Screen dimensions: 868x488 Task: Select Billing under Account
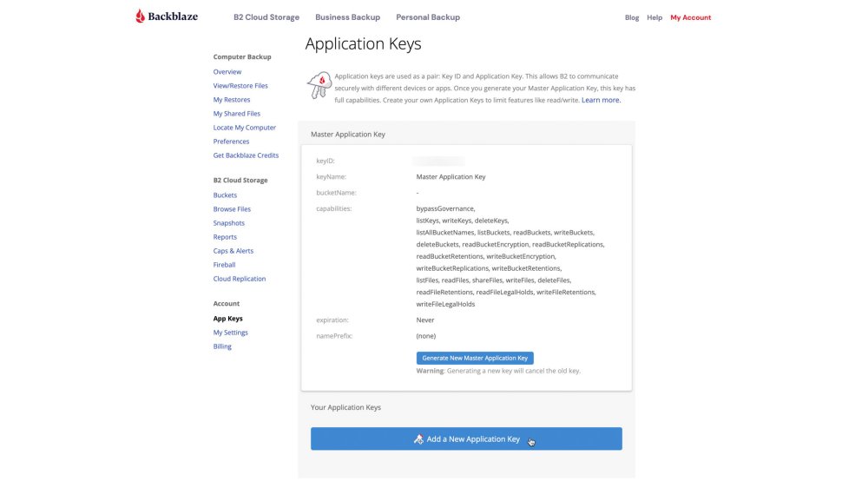(x=222, y=346)
